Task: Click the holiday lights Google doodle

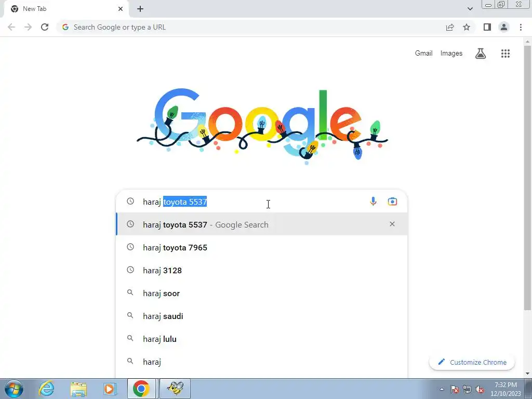Action: pyautogui.click(x=262, y=126)
